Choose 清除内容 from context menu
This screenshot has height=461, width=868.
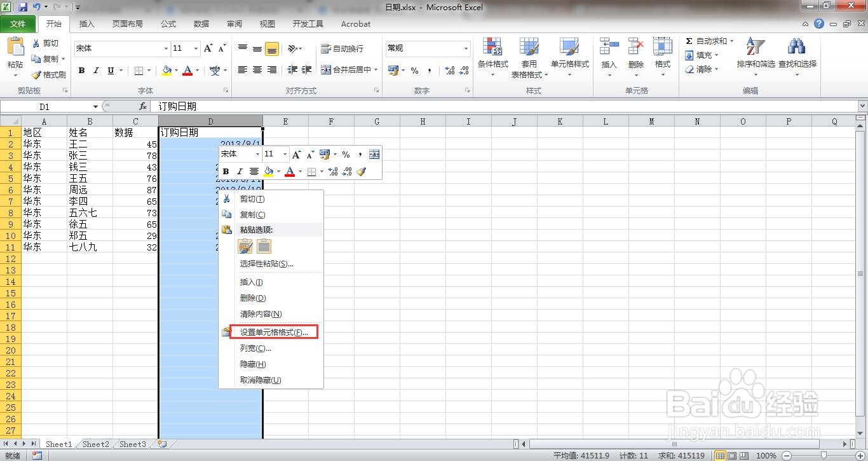(271, 314)
